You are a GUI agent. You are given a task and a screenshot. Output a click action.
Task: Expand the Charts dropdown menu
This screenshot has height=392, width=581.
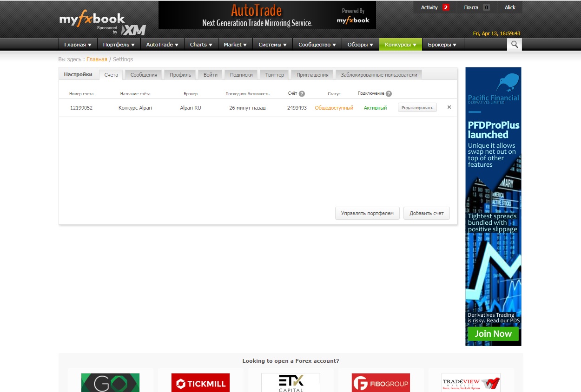click(x=201, y=45)
